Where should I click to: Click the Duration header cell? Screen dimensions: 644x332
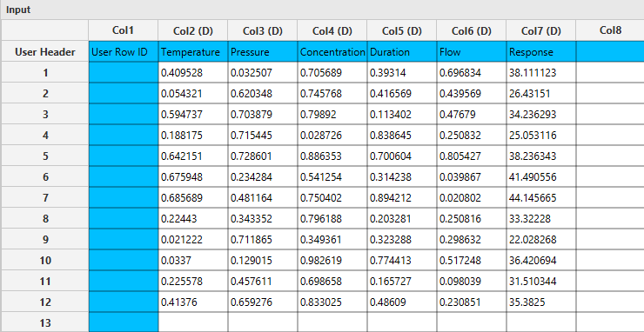click(x=402, y=51)
